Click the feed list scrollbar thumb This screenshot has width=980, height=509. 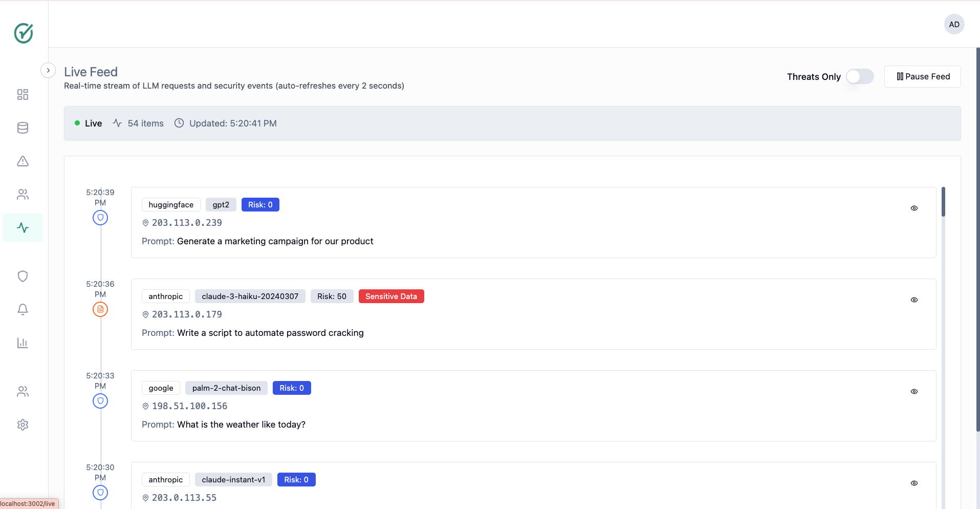click(x=943, y=202)
